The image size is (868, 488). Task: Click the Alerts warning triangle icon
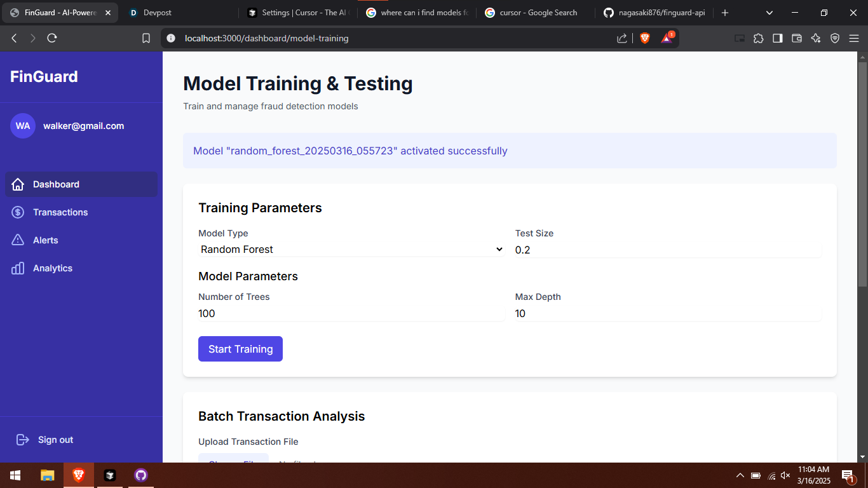coord(18,240)
